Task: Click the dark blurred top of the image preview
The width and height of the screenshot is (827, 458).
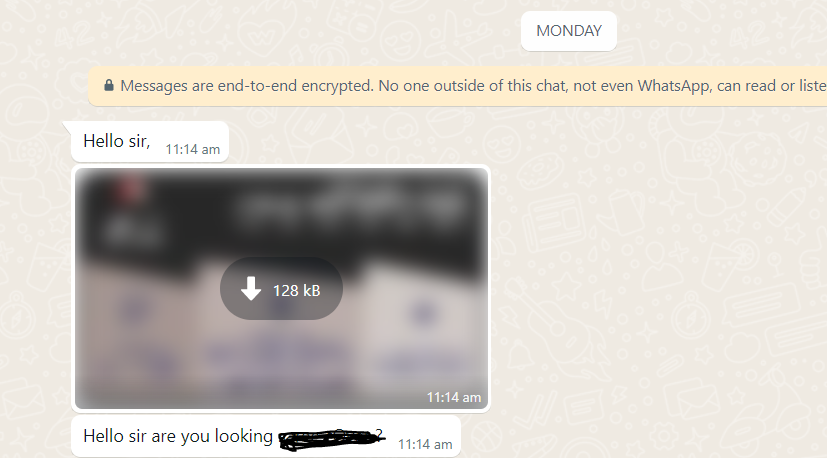Action: click(281, 211)
